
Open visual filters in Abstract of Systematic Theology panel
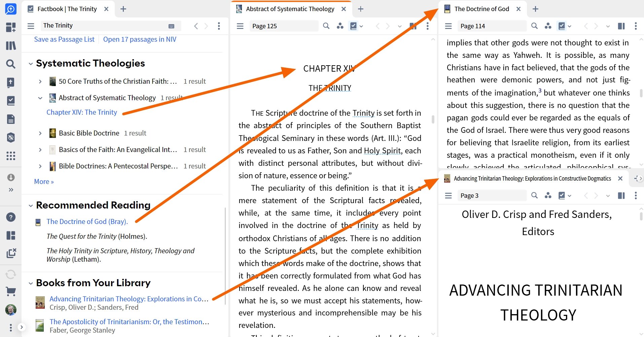pos(340,26)
